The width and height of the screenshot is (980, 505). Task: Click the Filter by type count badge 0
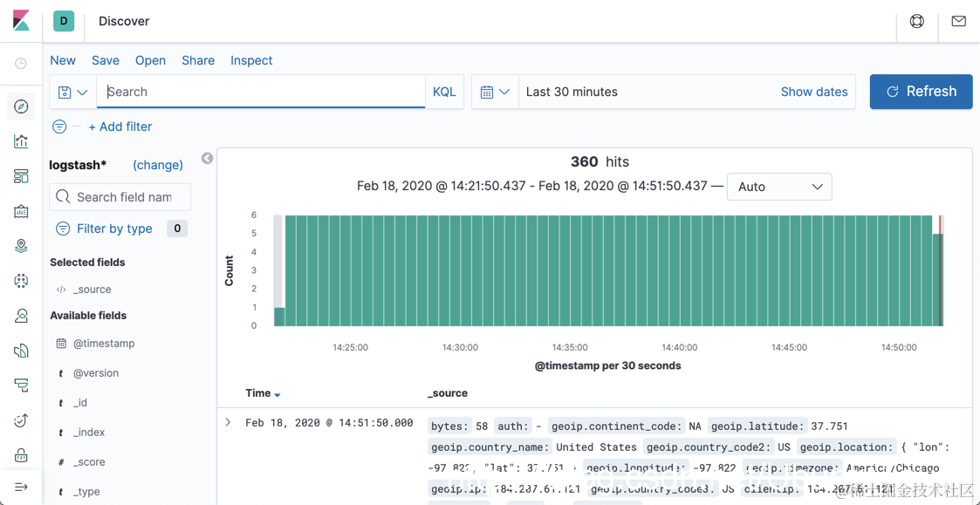[x=177, y=229]
